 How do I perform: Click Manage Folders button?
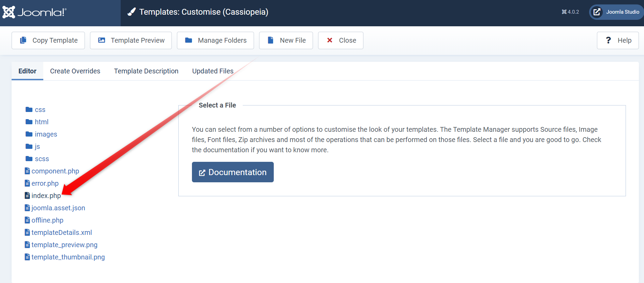[215, 40]
